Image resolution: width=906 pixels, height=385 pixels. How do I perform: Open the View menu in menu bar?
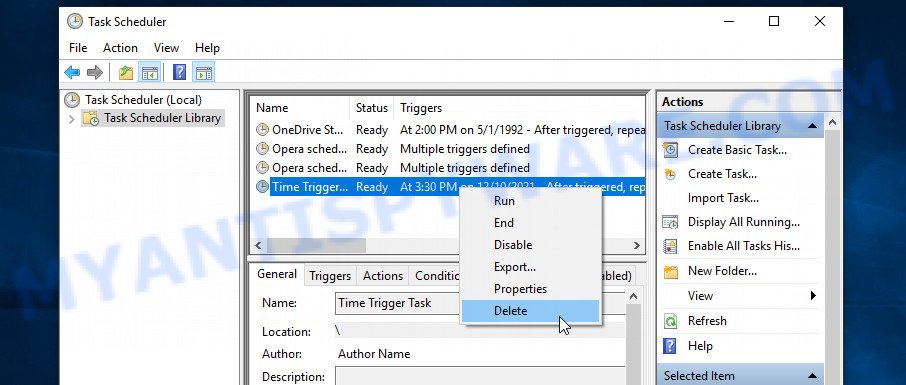pyautogui.click(x=166, y=47)
